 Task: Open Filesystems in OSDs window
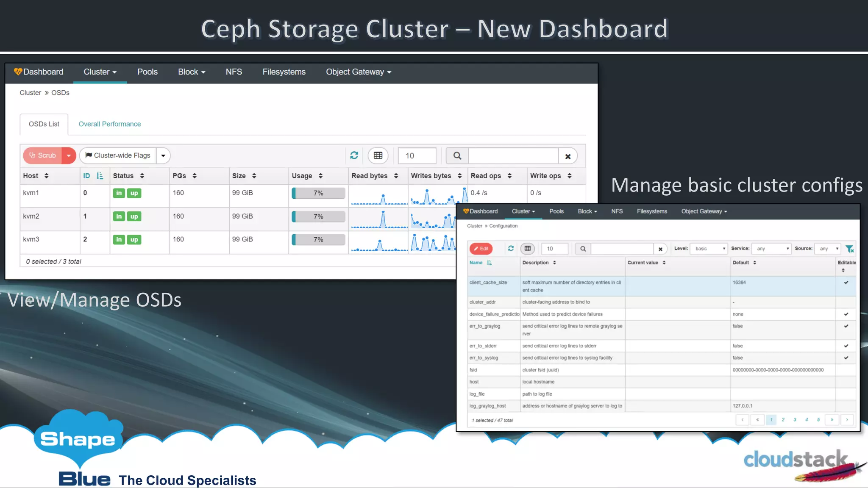coord(284,72)
